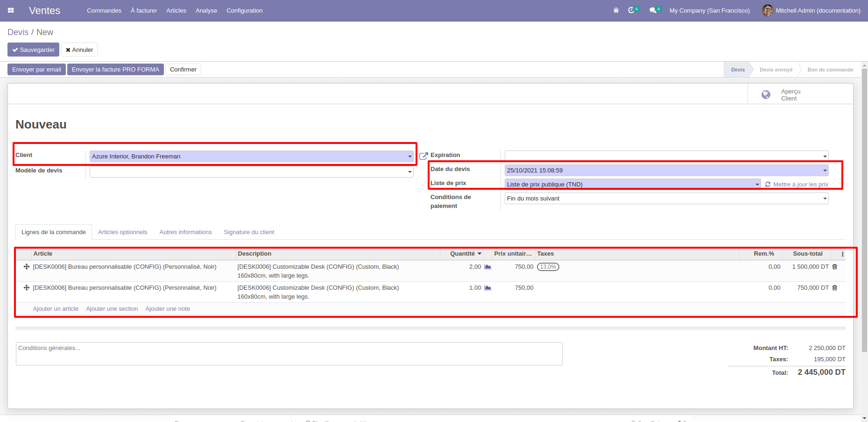Expand Conditions de paiement dropdown
Image resolution: width=868 pixels, height=422 pixels.
coord(825,199)
